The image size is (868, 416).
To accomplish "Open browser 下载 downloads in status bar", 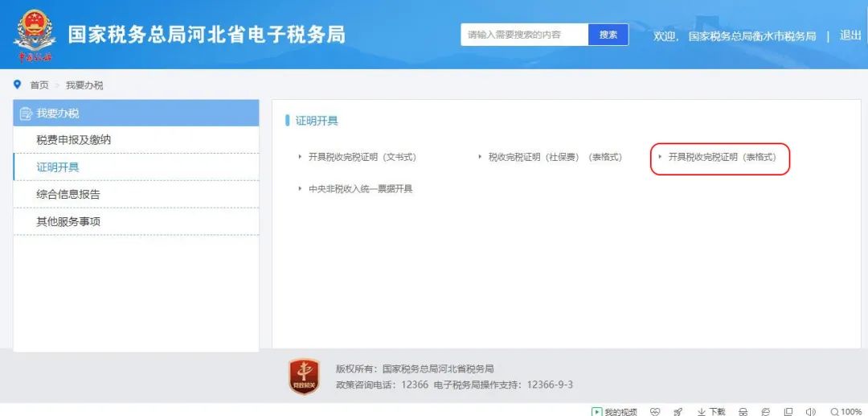I will (711, 411).
